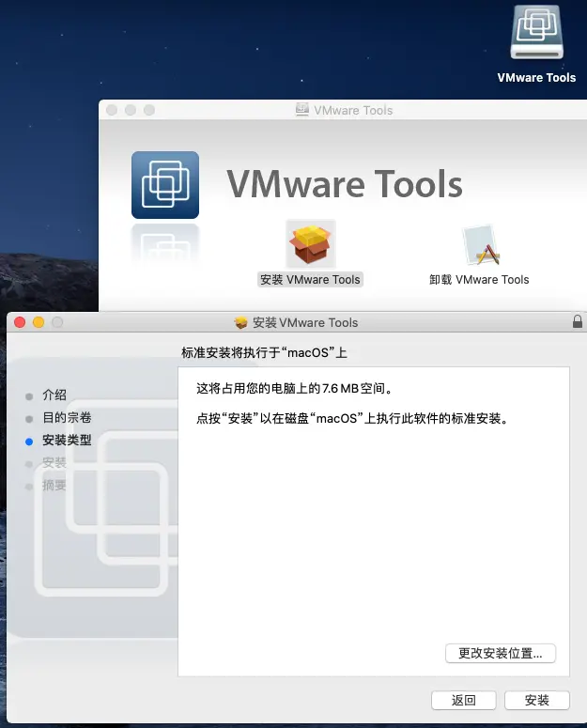Click the disabled zoom button of installer

pyautogui.click(x=57, y=322)
